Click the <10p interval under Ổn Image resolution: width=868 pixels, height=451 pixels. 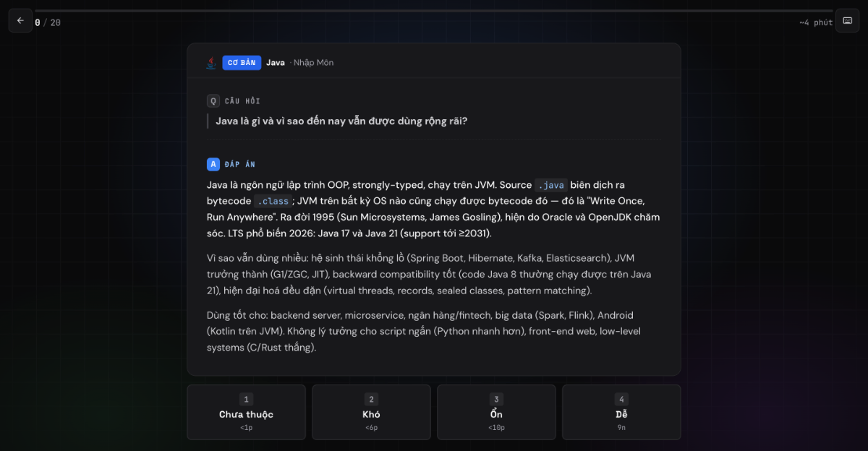tap(496, 428)
